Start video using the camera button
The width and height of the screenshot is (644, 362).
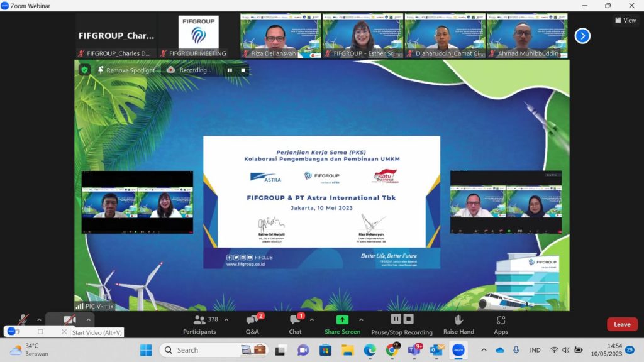click(x=69, y=320)
